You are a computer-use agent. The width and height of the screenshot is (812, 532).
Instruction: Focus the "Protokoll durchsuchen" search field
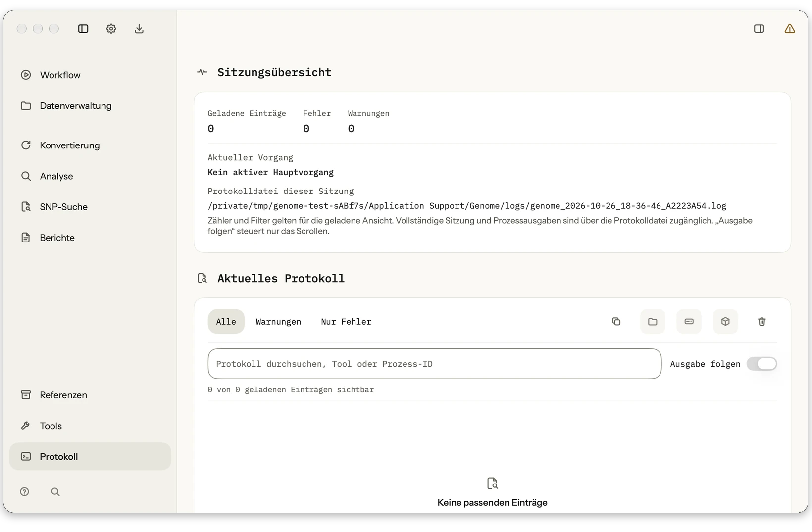click(435, 364)
